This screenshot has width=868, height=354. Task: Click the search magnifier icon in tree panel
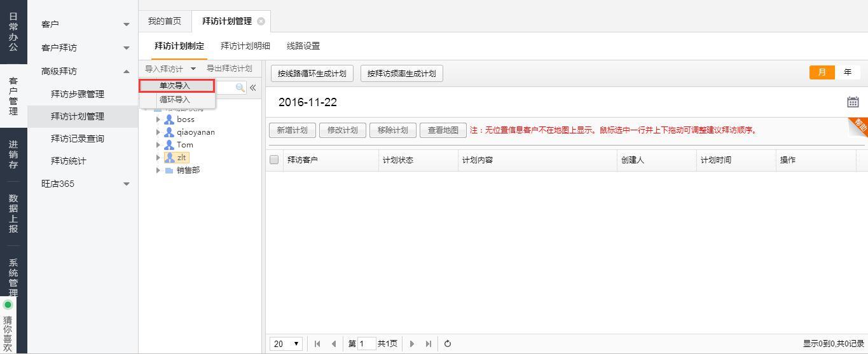240,88
